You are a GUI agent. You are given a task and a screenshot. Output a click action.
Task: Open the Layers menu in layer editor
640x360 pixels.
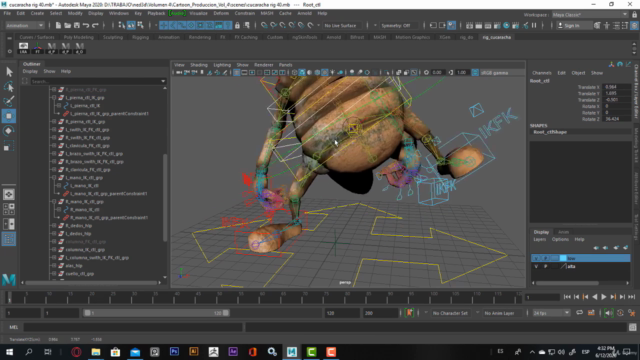pos(540,240)
